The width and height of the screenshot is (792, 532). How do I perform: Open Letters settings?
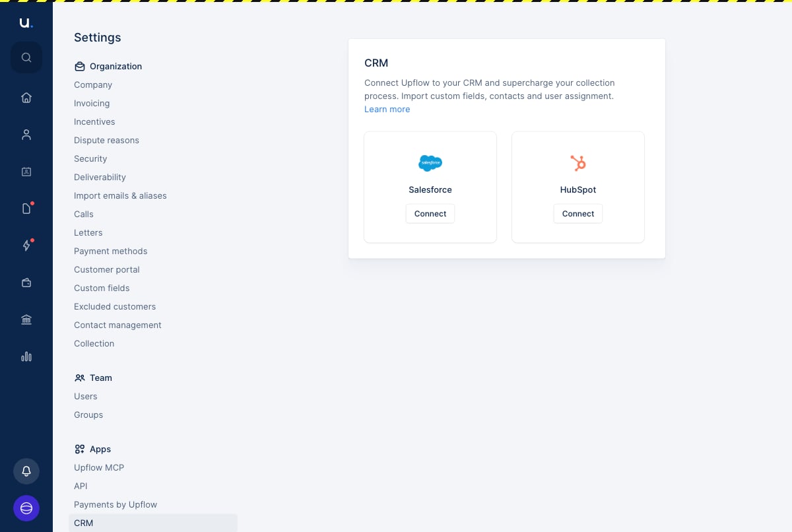88,232
